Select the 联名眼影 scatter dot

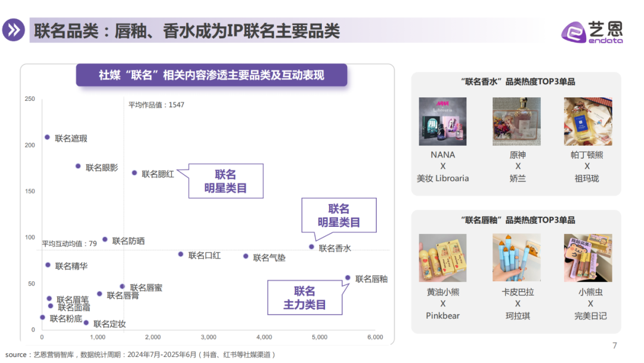pyautogui.click(x=78, y=166)
